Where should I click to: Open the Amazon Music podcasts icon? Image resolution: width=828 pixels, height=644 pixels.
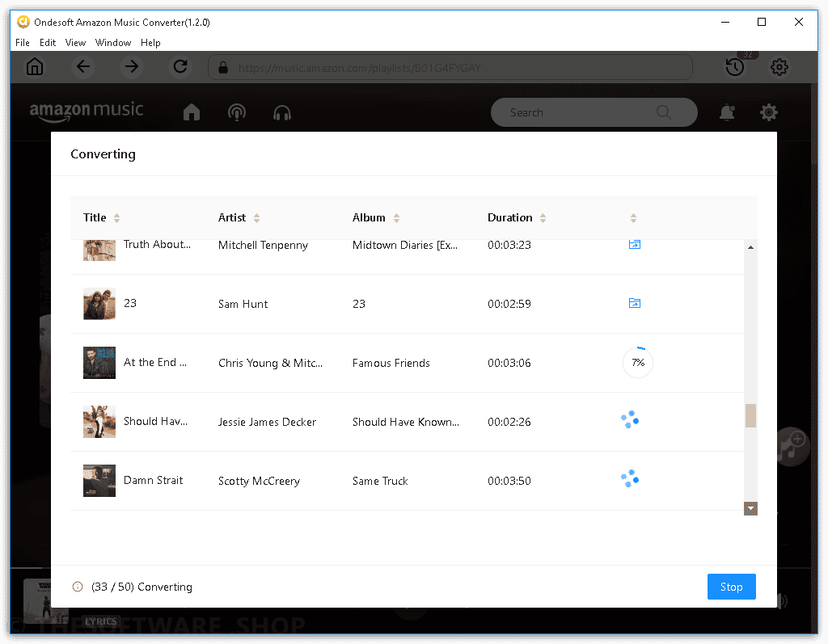click(x=237, y=112)
